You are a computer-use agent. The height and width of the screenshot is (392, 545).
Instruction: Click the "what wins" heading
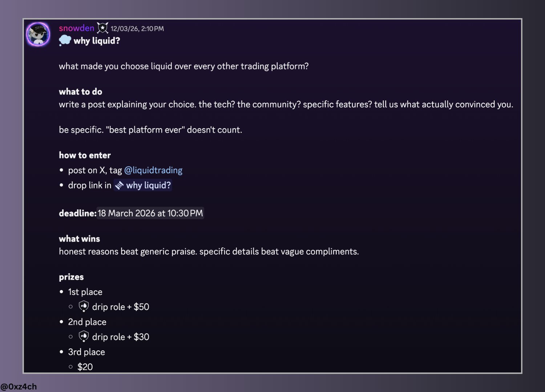79,239
